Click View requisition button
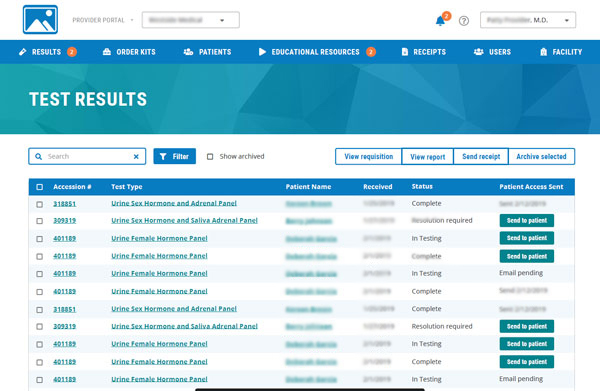This screenshot has height=391, width=600. tap(368, 156)
